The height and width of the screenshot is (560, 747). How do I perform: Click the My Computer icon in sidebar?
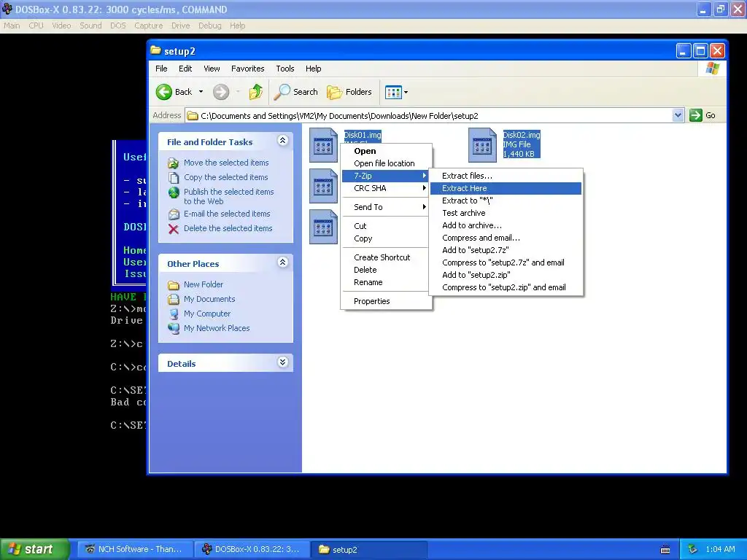[x=174, y=314]
